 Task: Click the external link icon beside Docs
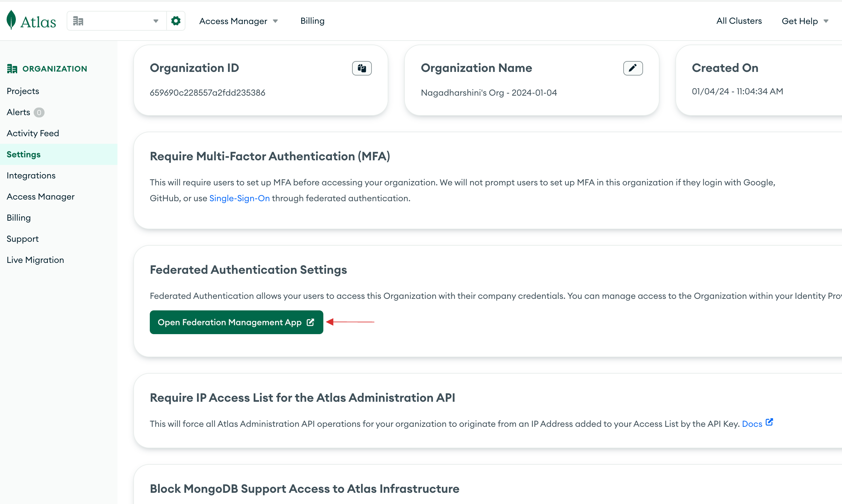769,422
